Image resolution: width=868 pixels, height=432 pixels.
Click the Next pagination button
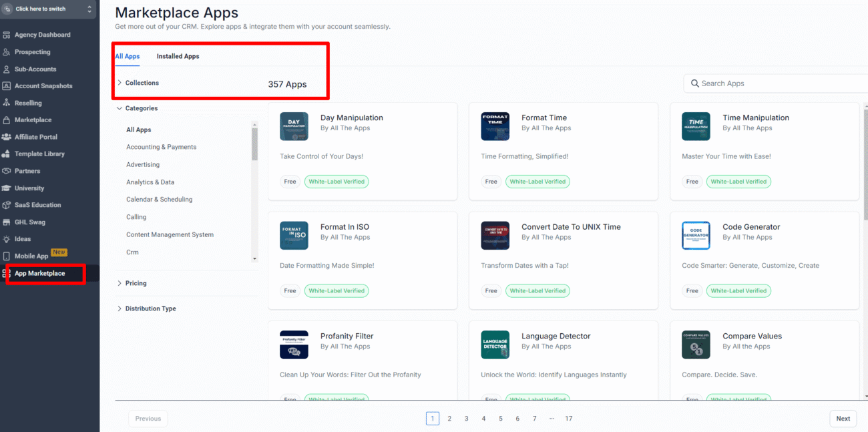point(843,418)
